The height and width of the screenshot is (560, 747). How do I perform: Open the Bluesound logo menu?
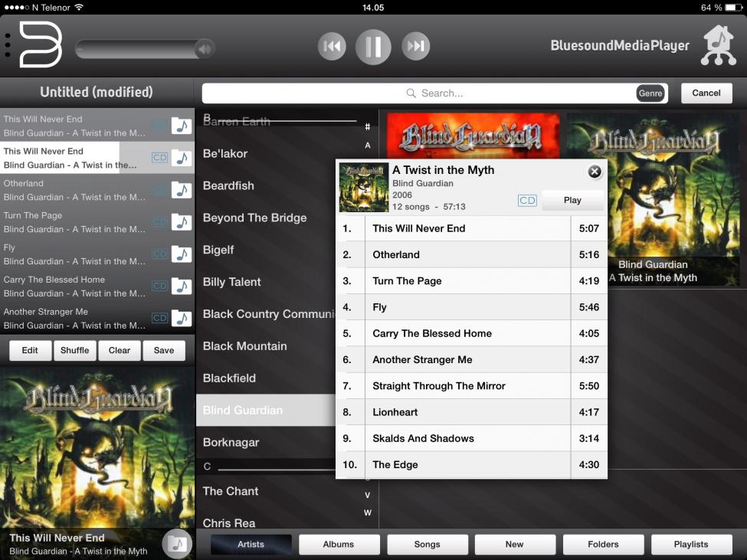pos(41,44)
